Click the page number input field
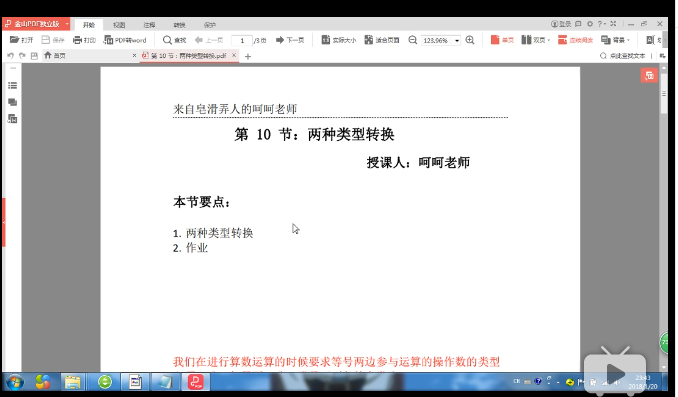678x397 pixels. (242, 40)
